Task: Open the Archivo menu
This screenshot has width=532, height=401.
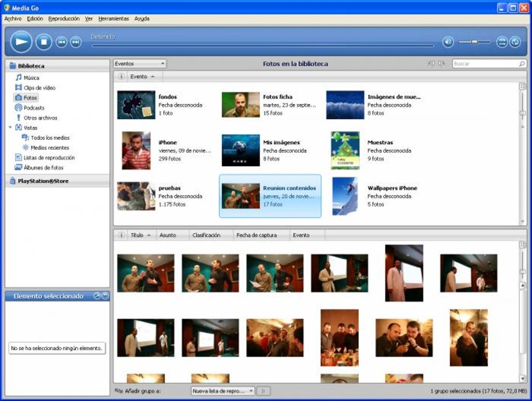Action: click(x=13, y=19)
